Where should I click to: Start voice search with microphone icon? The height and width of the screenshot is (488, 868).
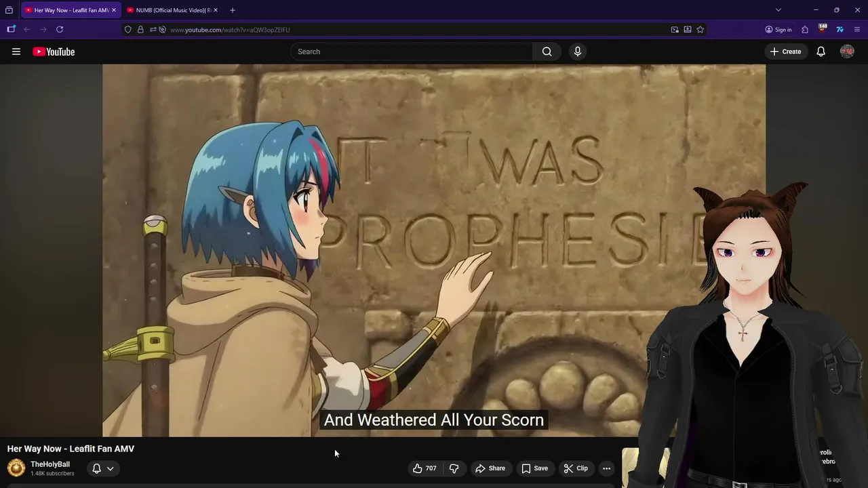578,52
